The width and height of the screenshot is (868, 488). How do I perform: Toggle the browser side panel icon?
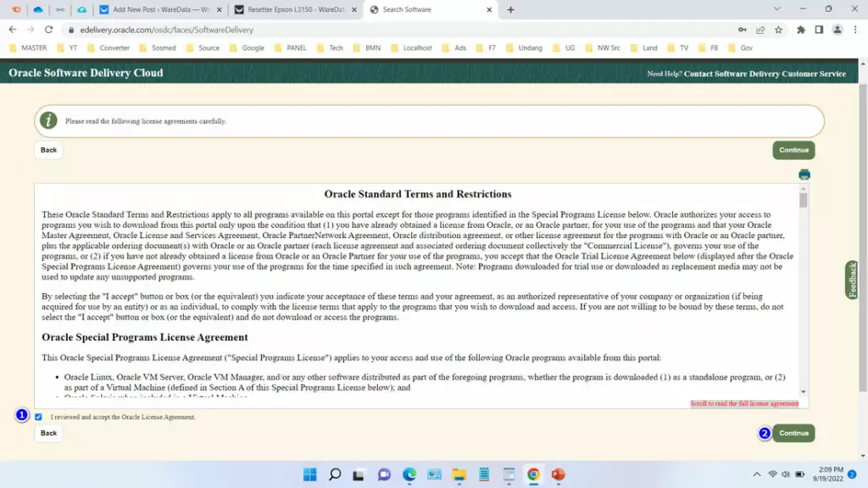(819, 30)
